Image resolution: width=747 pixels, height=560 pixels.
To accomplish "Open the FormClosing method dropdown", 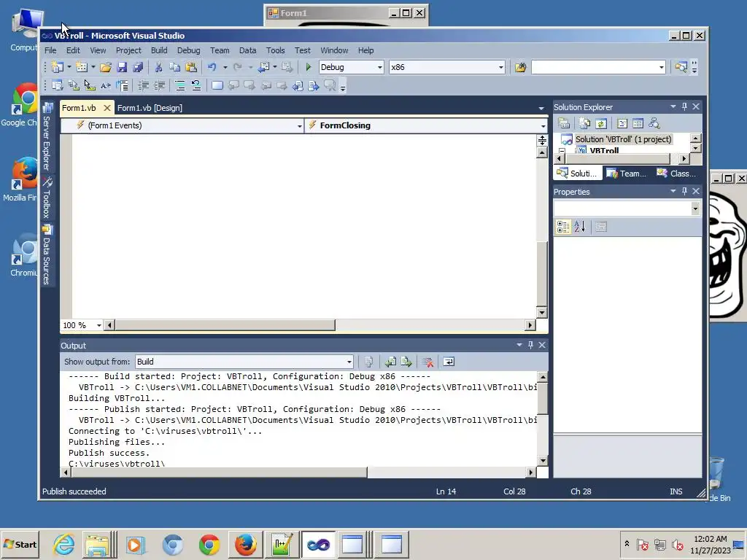I will pos(543,125).
